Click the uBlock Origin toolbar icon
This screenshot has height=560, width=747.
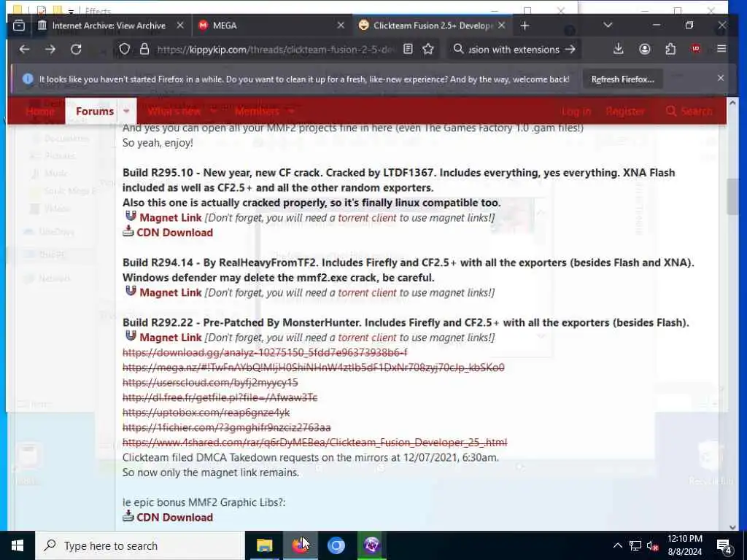click(696, 49)
